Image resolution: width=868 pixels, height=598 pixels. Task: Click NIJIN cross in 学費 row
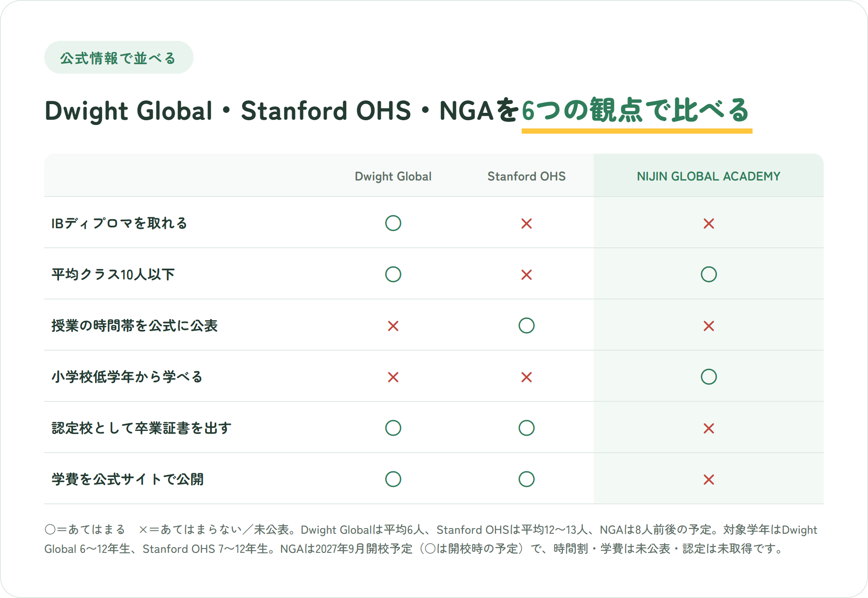pyautogui.click(x=709, y=480)
